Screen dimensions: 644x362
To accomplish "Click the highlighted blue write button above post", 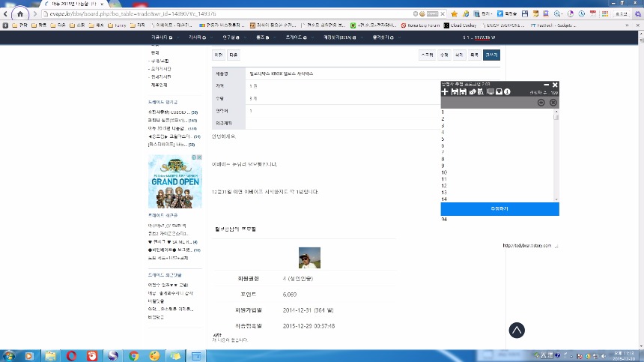I will coord(491,55).
